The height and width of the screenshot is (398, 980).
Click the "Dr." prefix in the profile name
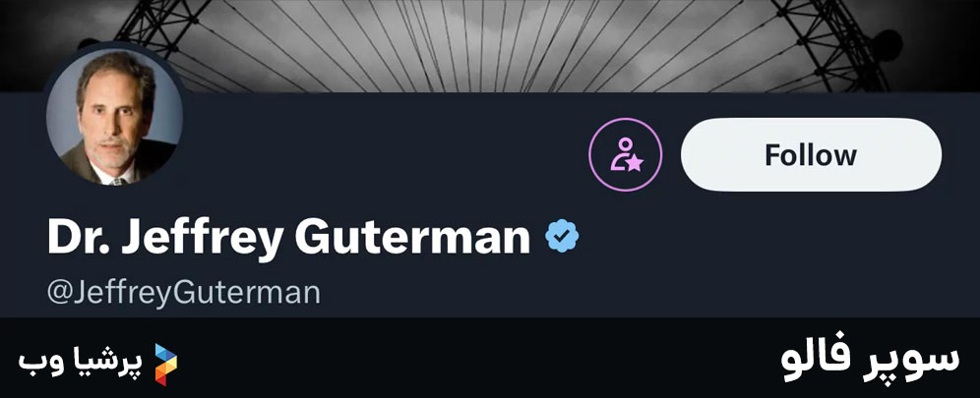(76, 238)
